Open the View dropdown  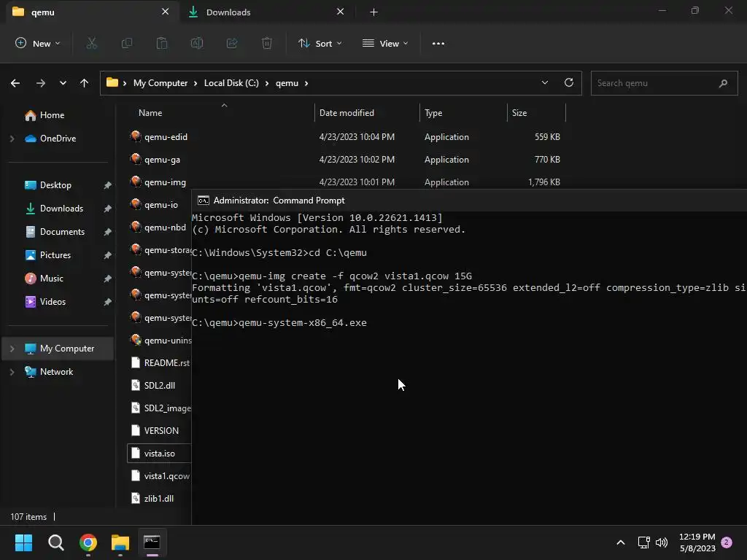385,43
